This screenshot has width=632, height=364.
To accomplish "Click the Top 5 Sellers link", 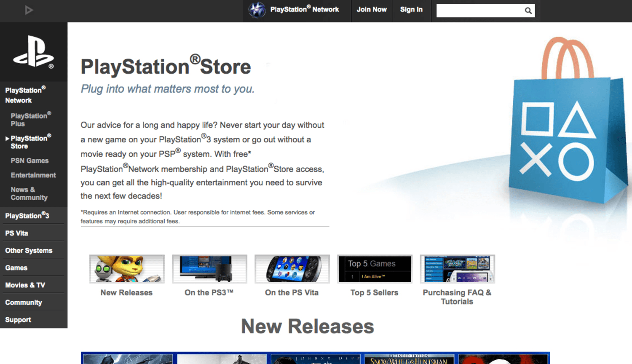I will pyautogui.click(x=374, y=293).
